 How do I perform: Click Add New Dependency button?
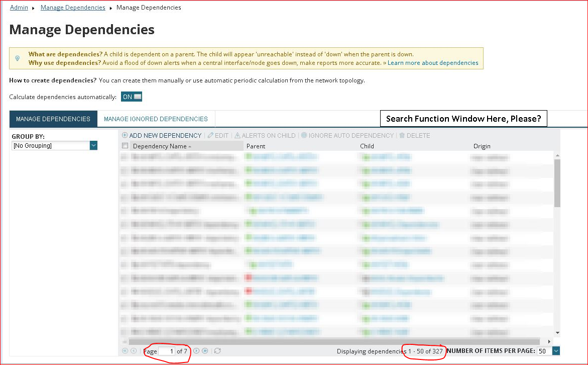(162, 136)
